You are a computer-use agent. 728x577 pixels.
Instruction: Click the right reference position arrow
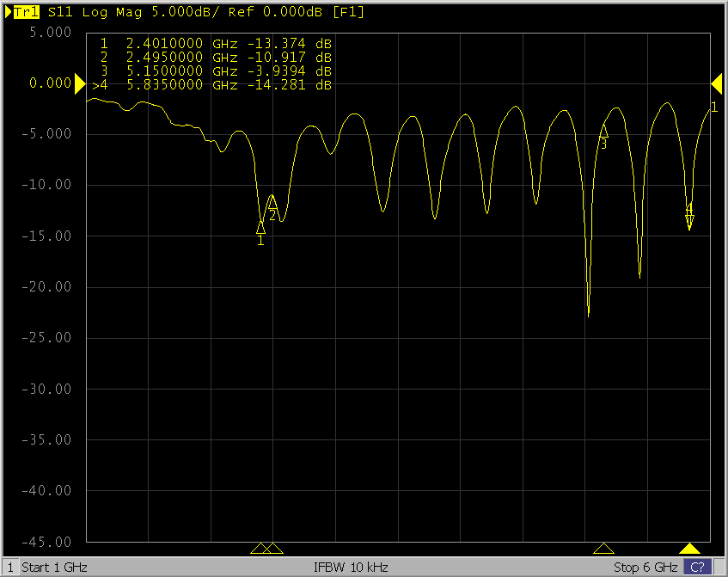point(716,83)
